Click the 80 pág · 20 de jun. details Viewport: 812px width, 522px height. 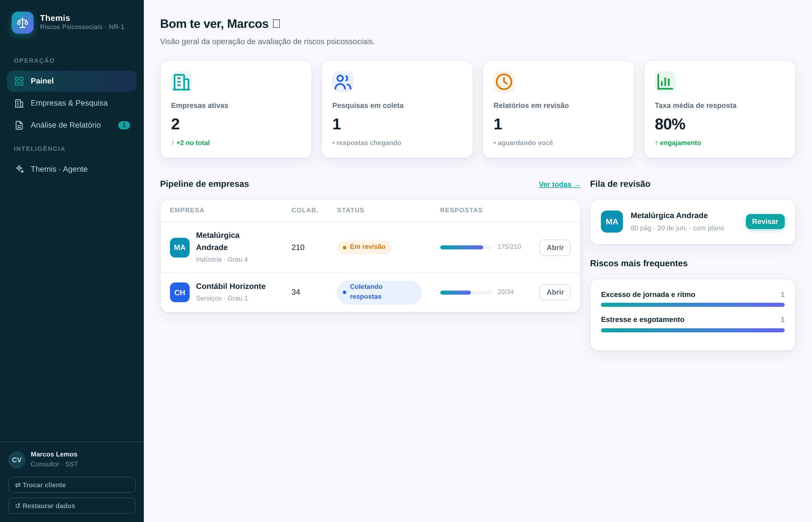pos(677,228)
